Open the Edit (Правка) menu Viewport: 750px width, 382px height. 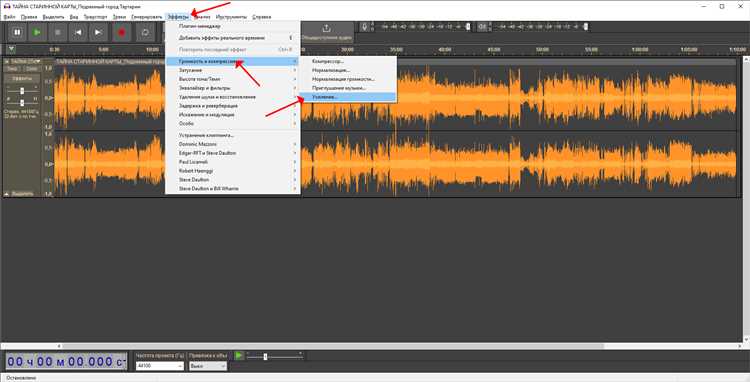[x=29, y=17]
